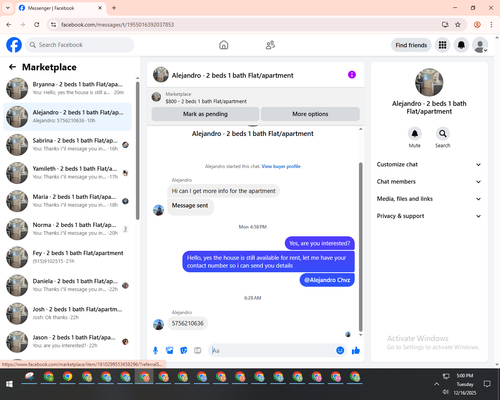Select the Messenger | Facebook browser tab
Viewport: 500px width, 400px height.
(x=60, y=8)
